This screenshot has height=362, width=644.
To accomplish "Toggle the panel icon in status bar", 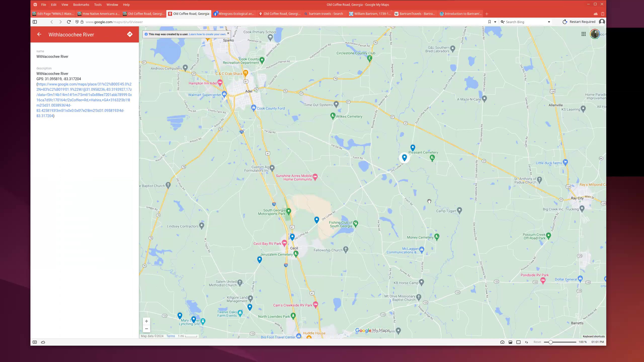I will [x=35, y=342].
